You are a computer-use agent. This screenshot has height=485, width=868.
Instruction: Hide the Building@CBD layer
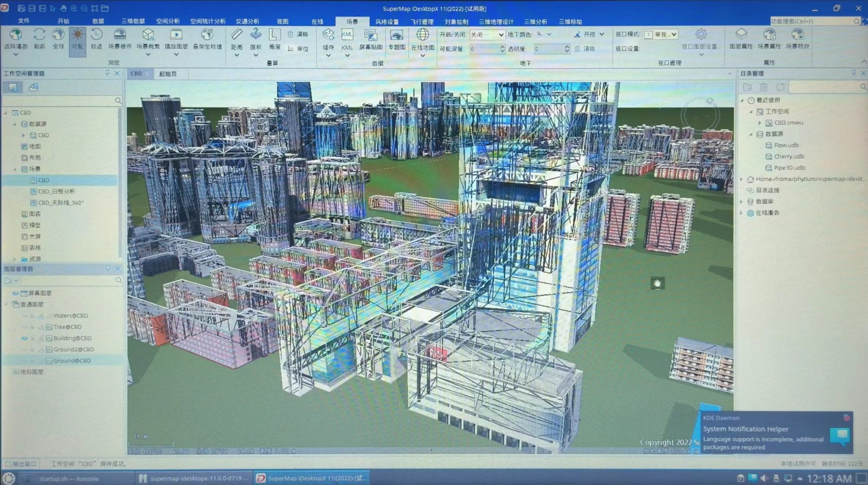(25, 338)
